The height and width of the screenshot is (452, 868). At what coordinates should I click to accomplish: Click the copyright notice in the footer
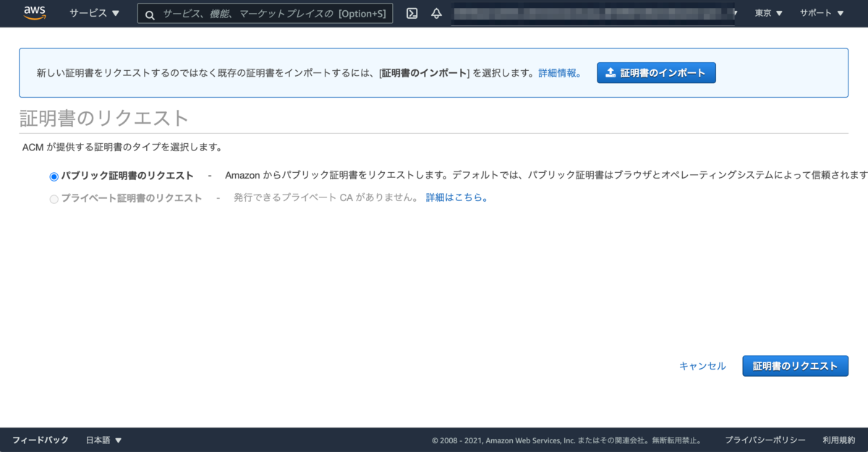[x=566, y=440]
